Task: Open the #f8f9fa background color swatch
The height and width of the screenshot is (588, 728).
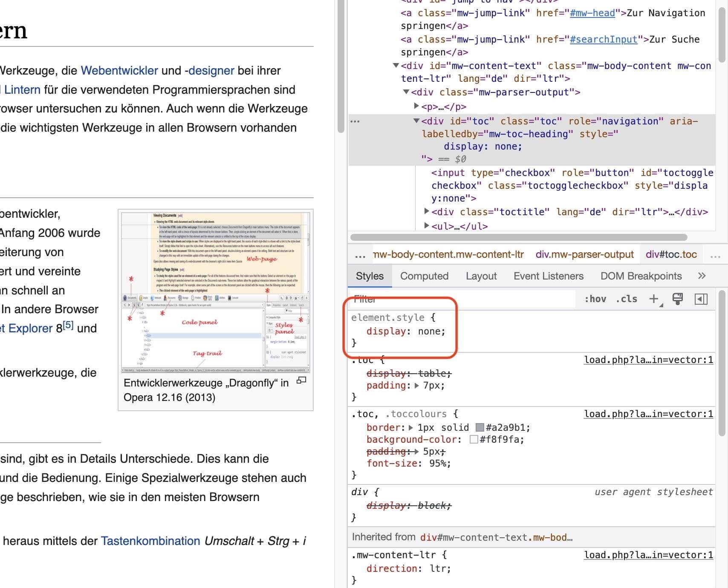Action: tap(474, 439)
